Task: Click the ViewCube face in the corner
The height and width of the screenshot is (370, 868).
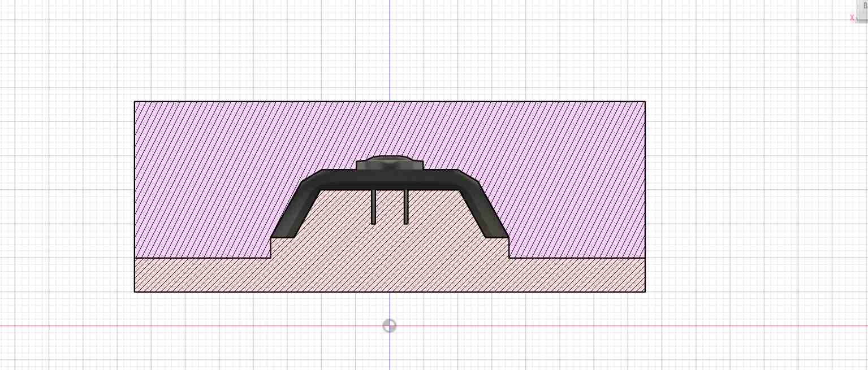Action: [x=862, y=10]
